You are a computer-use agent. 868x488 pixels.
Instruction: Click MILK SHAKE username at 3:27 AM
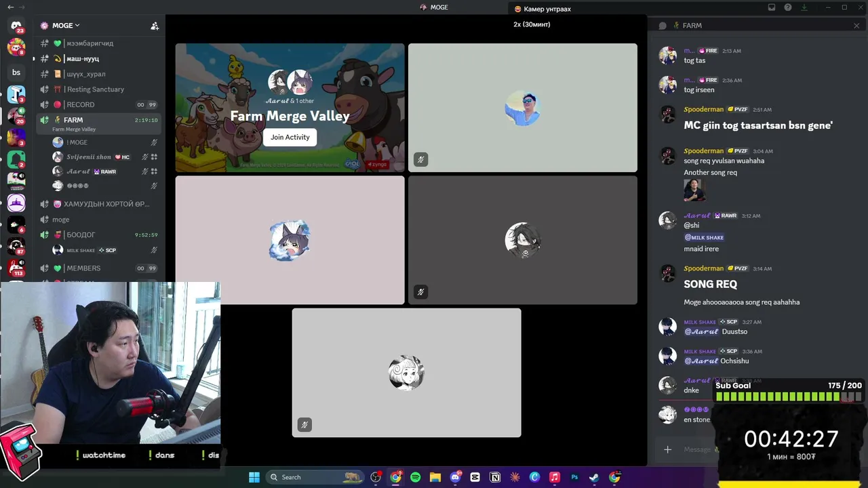pyautogui.click(x=700, y=322)
